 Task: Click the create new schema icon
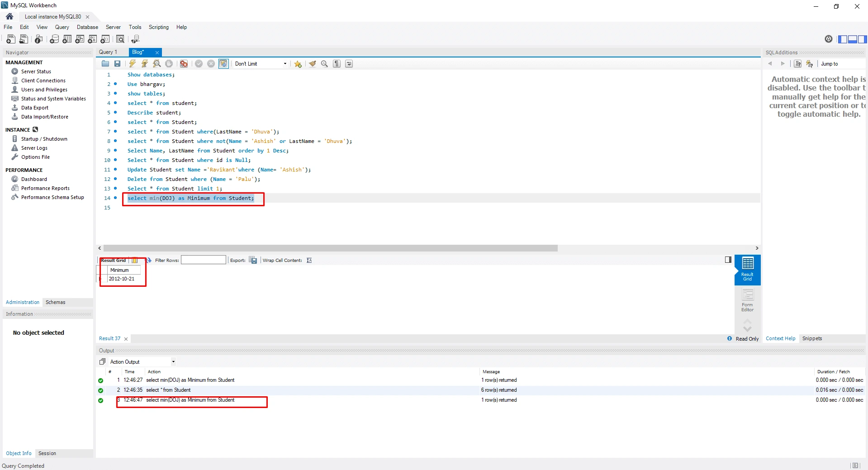click(x=54, y=39)
